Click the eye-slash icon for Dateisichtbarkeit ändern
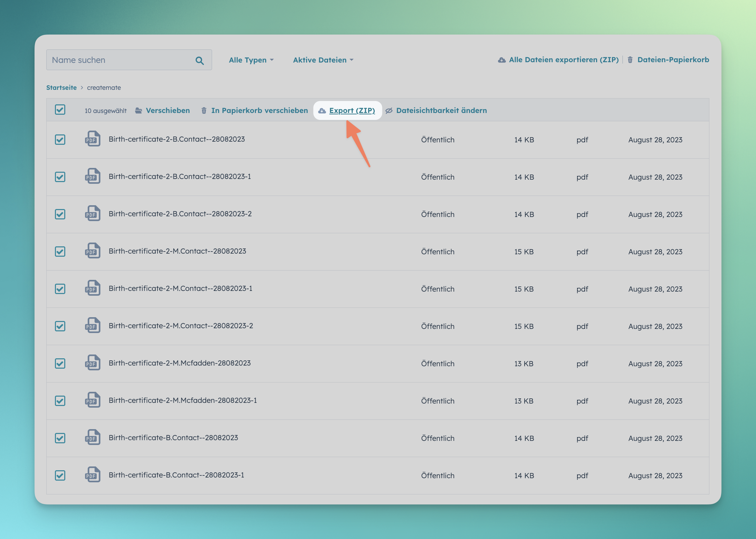Screen dimensions: 756x539 click(x=389, y=110)
